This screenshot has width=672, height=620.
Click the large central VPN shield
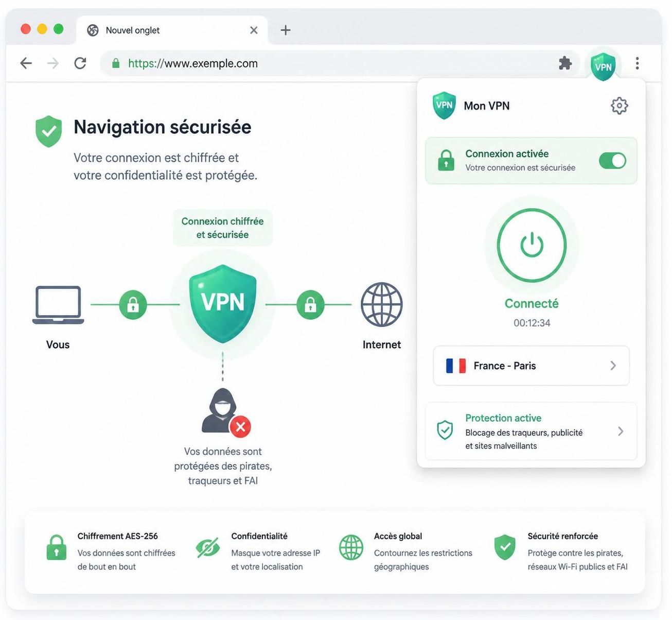223,304
